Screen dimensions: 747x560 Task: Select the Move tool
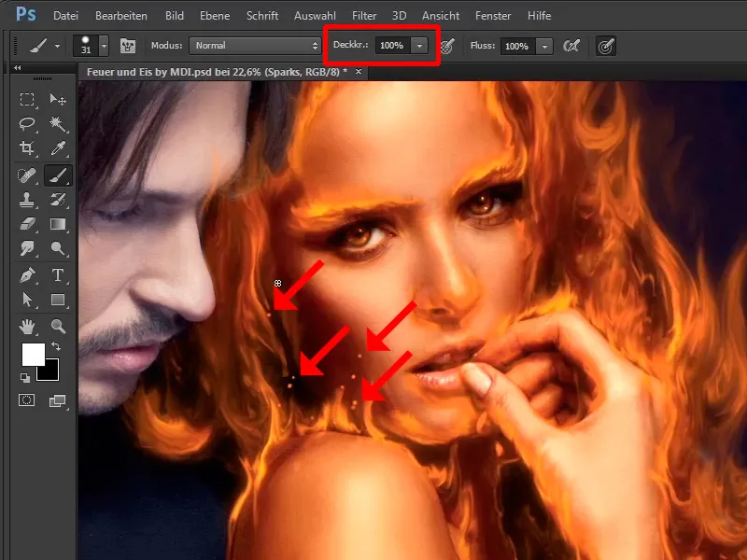(58, 99)
